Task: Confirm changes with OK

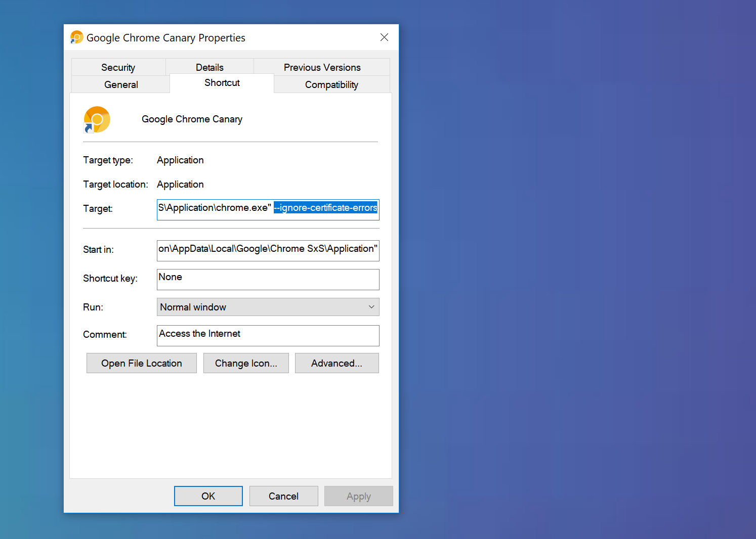Action: click(208, 496)
